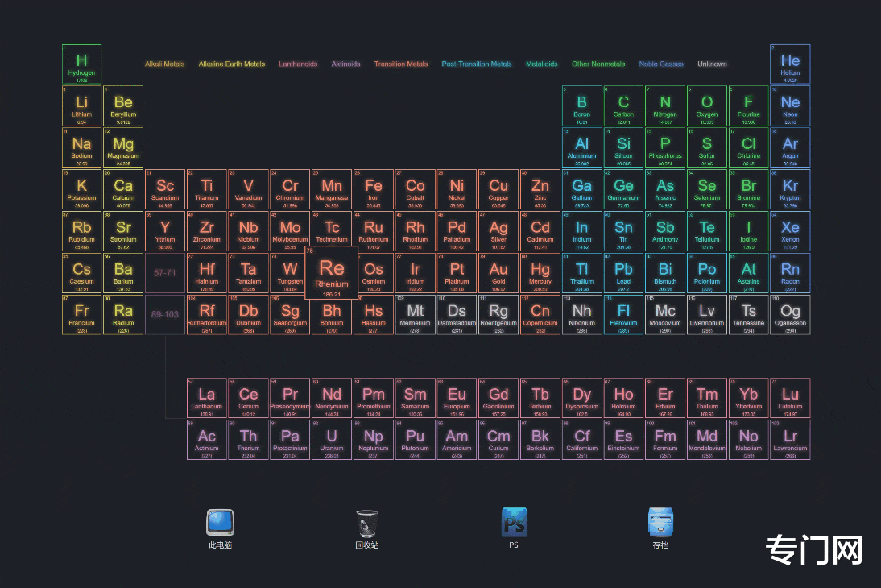Select the Oxygen element tile
Viewport: 881px width, 588px height.
pos(707,106)
